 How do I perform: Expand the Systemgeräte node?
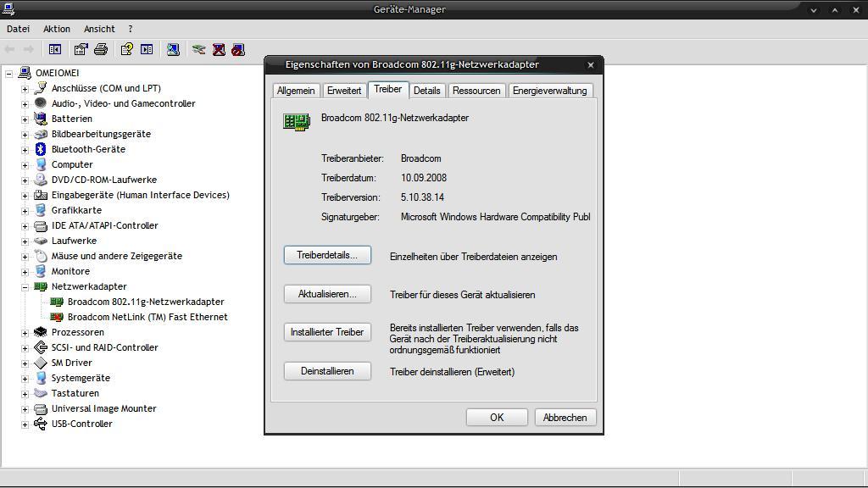pyautogui.click(x=25, y=379)
